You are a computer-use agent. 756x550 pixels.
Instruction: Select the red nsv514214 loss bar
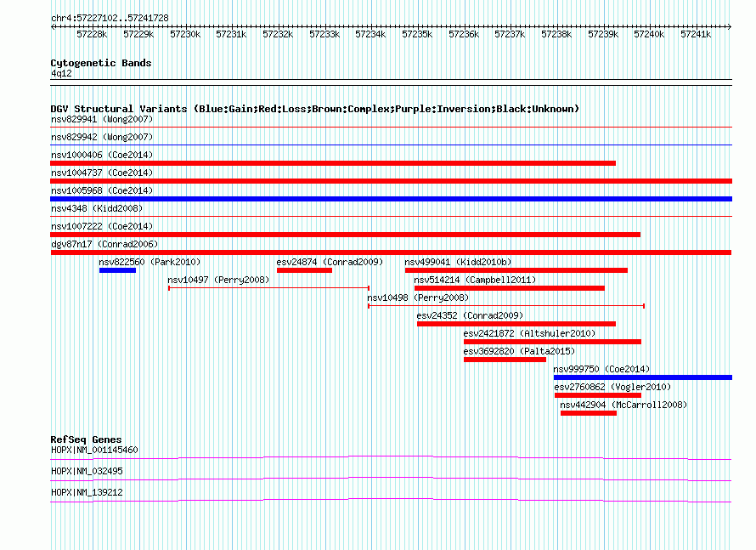coord(510,288)
